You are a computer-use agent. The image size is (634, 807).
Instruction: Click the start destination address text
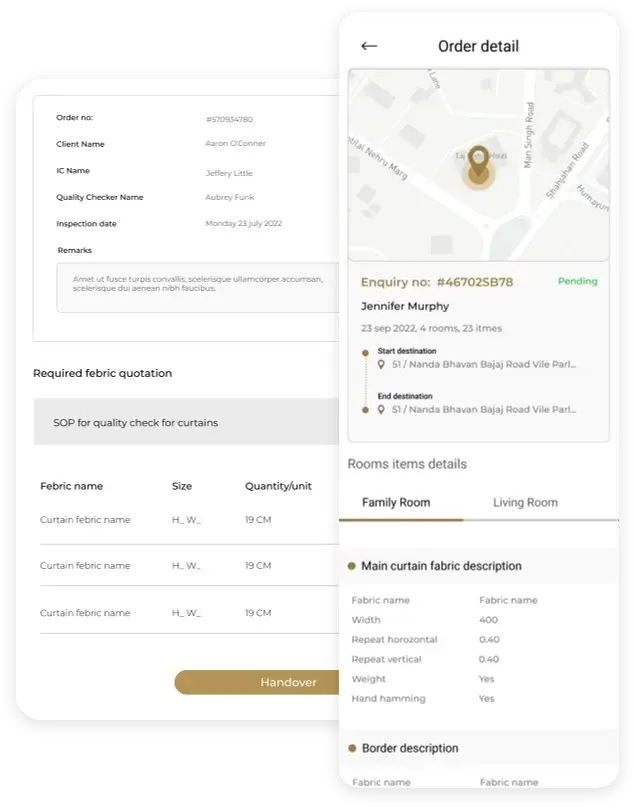coord(484,364)
